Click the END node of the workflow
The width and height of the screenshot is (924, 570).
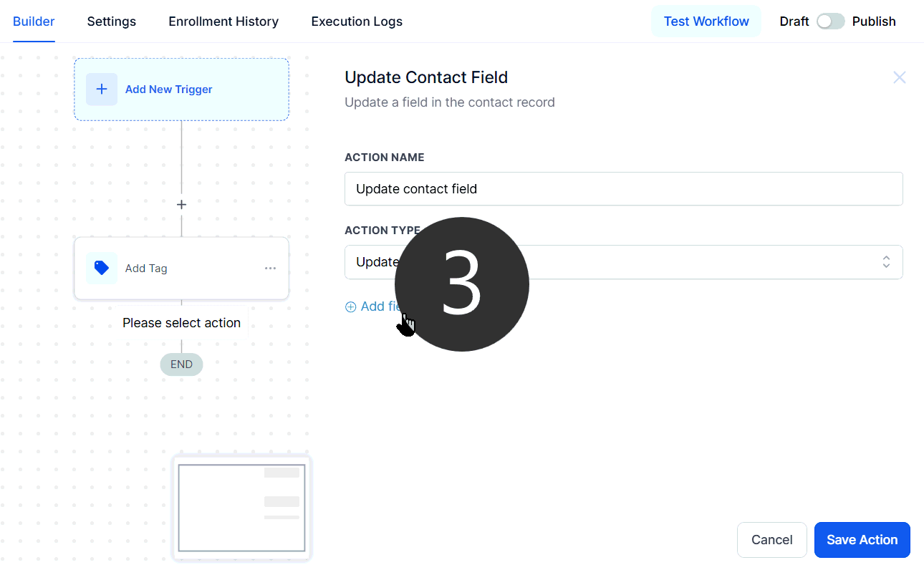coord(181,364)
